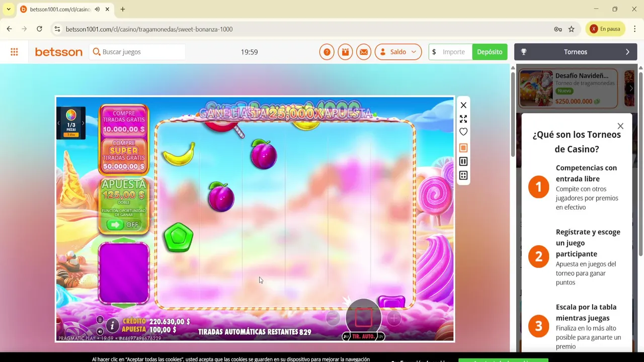View site information icon
Viewport: 644px width, 362px height.
click(x=57, y=29)
